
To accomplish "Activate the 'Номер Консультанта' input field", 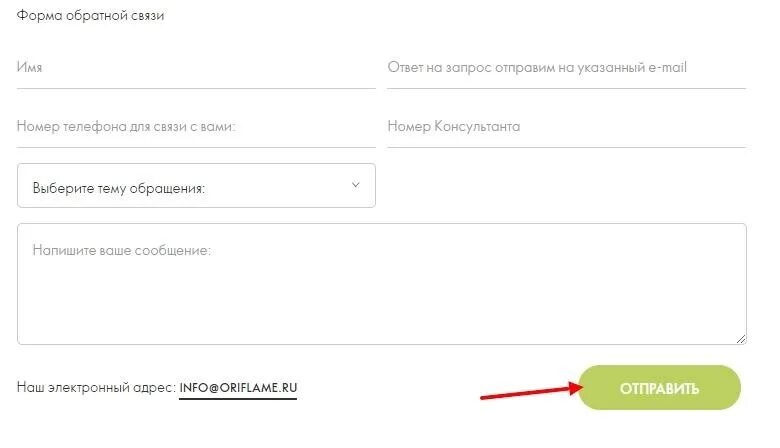I will [x=567, y=127].
